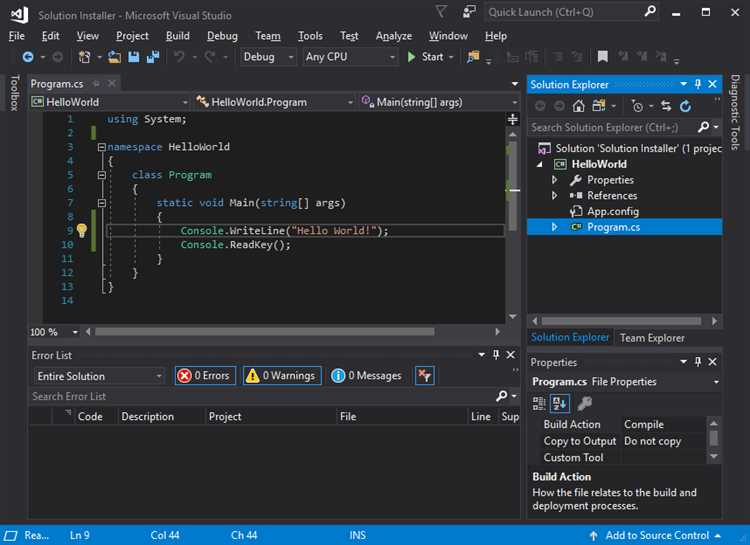Switch to the Team Explorer tab
Viewport: 750px width, 545px height.
652,338
